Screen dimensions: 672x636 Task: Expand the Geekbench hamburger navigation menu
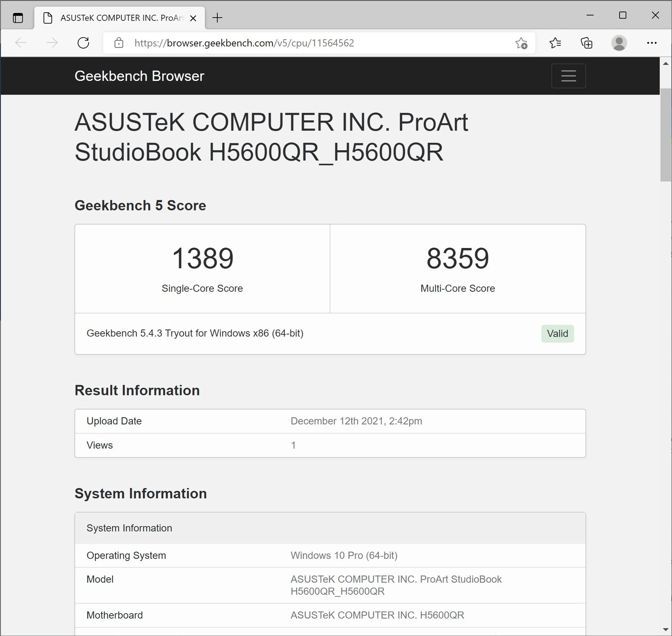coord(568,76)
